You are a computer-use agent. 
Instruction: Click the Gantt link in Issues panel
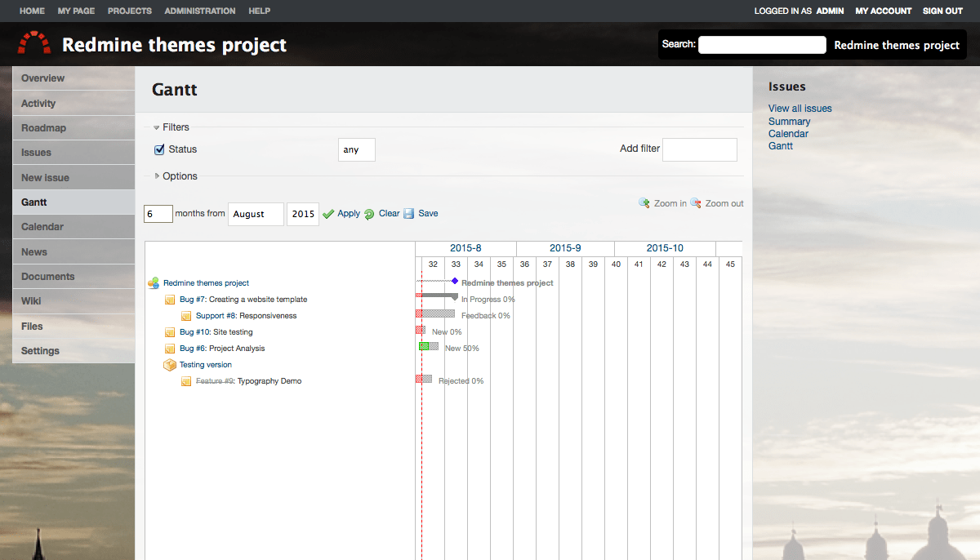[781, 146]
